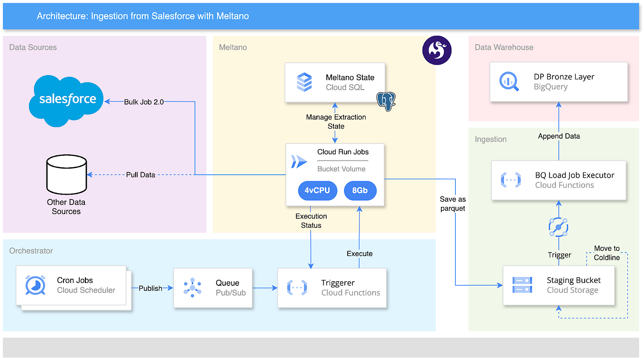Click the BQ Load Job Executor card
The image size is (644, 358).
(559, 180)
